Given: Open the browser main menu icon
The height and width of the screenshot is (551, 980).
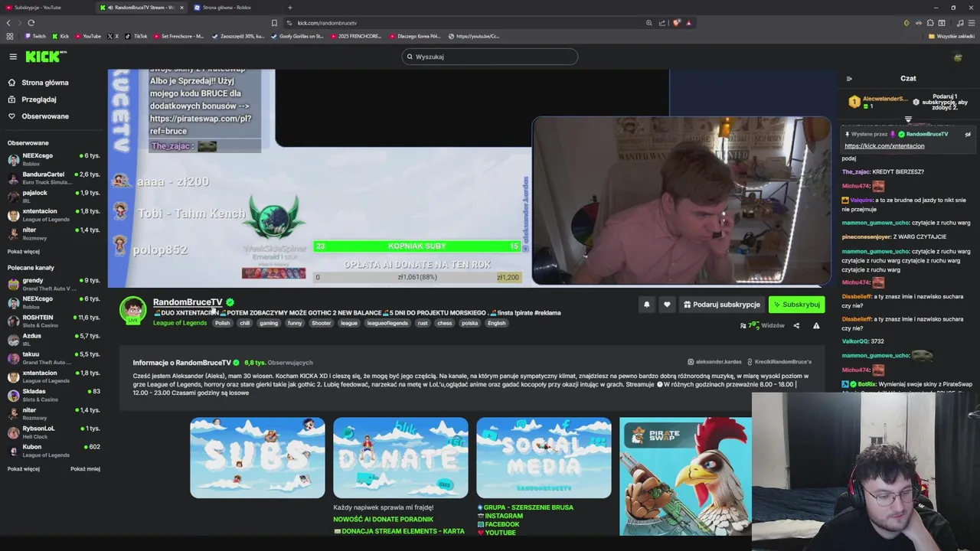Looking at the screenshot, I should [x=972, y=23].
